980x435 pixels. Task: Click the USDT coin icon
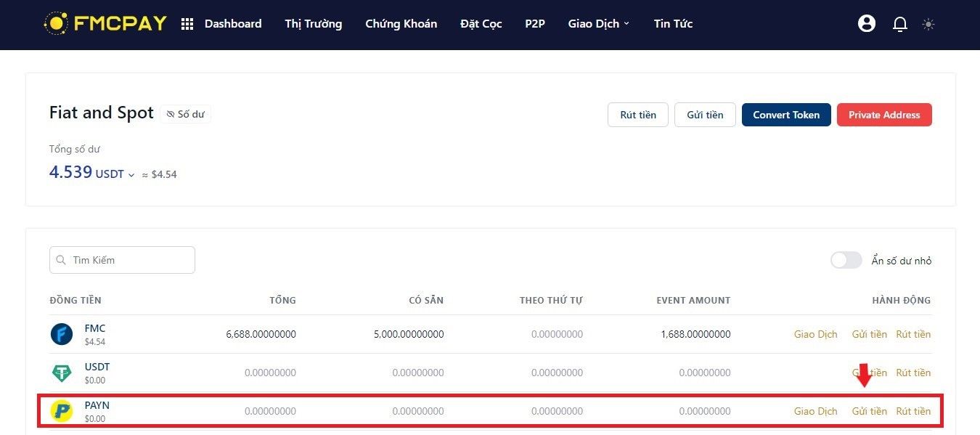point(62,373)
